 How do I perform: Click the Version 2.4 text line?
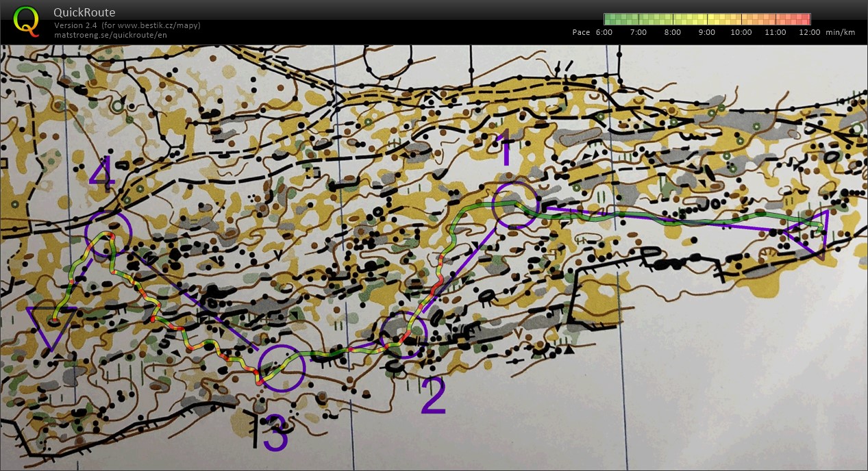pos(127,25)
